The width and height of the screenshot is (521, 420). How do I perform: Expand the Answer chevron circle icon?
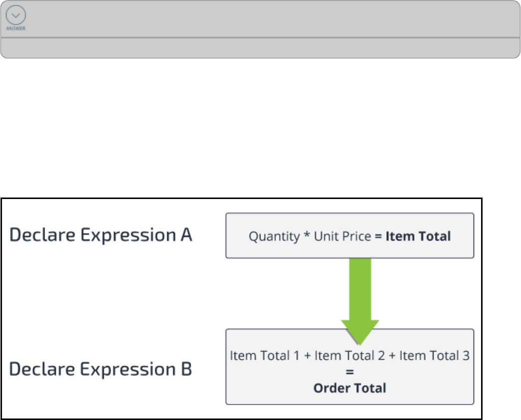pyautogui.click(x=16, y=16)
